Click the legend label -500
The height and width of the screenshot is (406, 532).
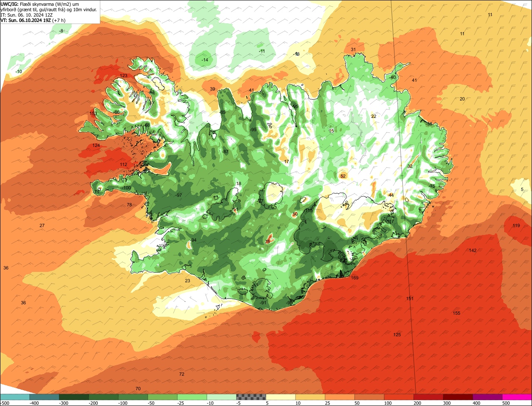5,403
